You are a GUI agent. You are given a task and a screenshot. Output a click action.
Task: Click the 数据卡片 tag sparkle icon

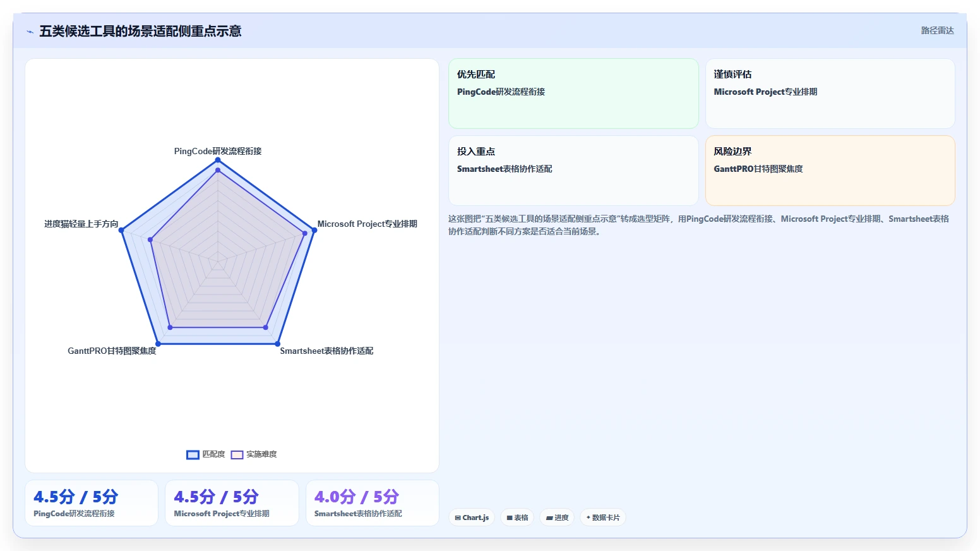pos(589,518)
